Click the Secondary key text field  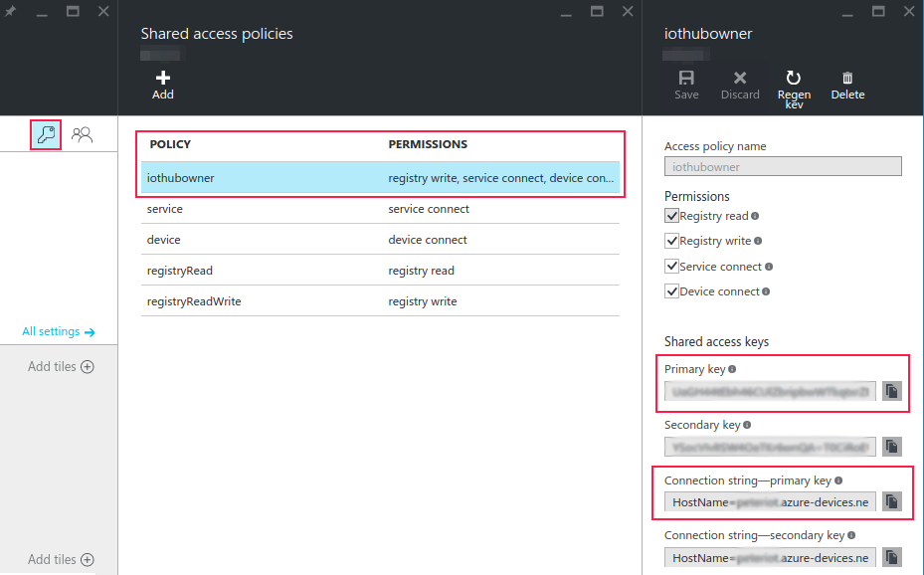(x=770, y=447)
